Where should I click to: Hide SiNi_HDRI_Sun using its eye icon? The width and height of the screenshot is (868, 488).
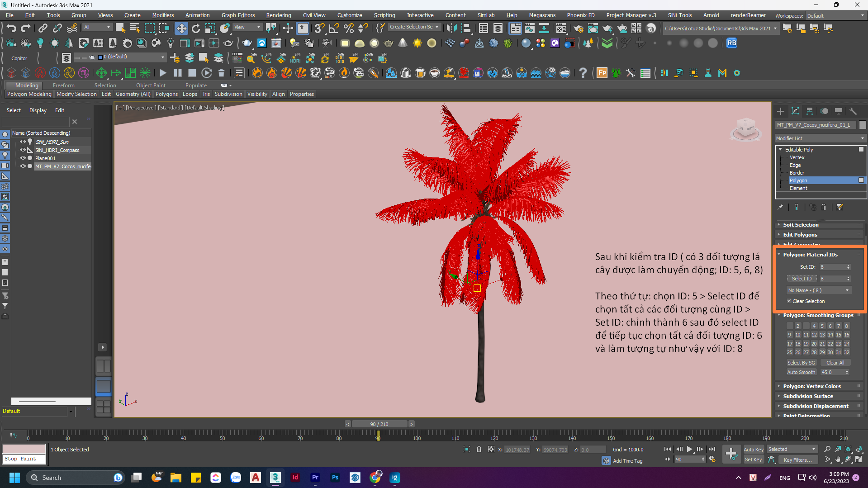(23, 142)
